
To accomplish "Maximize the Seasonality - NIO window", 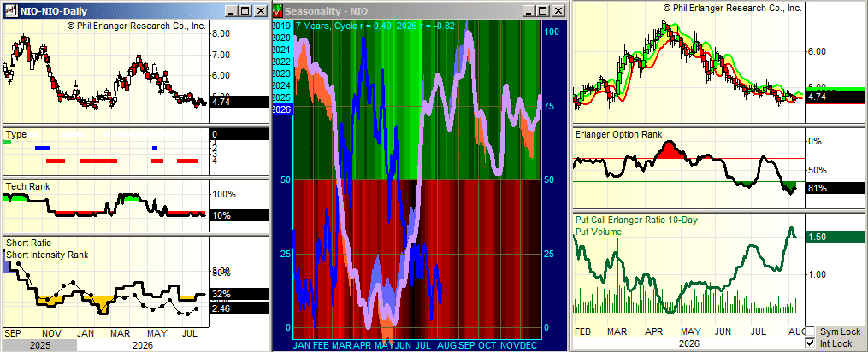I will [x=542, y=10].
